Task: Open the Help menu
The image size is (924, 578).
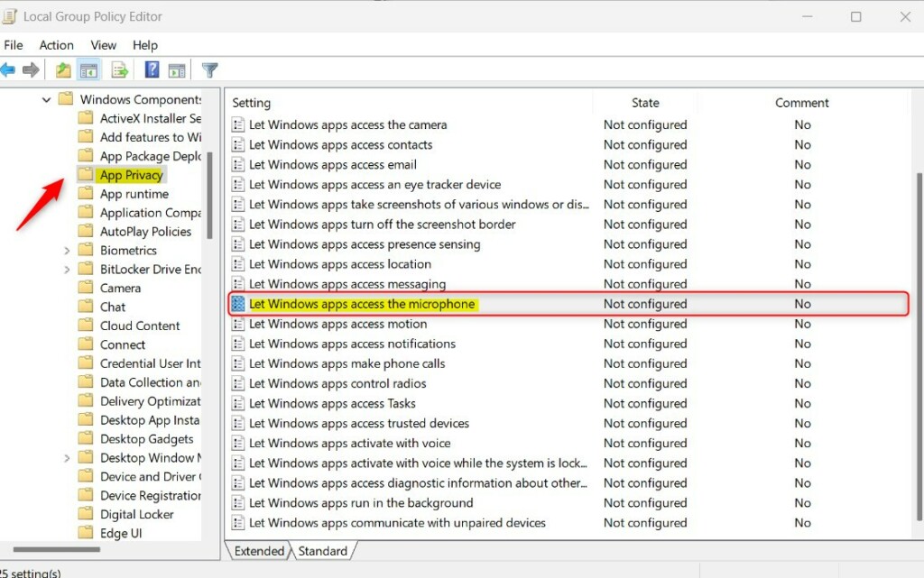Action: click(x=145, y=45)
